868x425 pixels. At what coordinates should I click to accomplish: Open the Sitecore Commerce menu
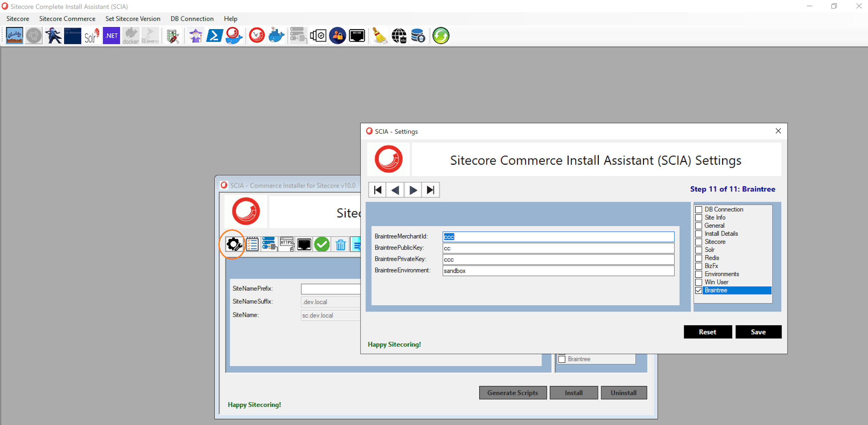click(67, 19)
